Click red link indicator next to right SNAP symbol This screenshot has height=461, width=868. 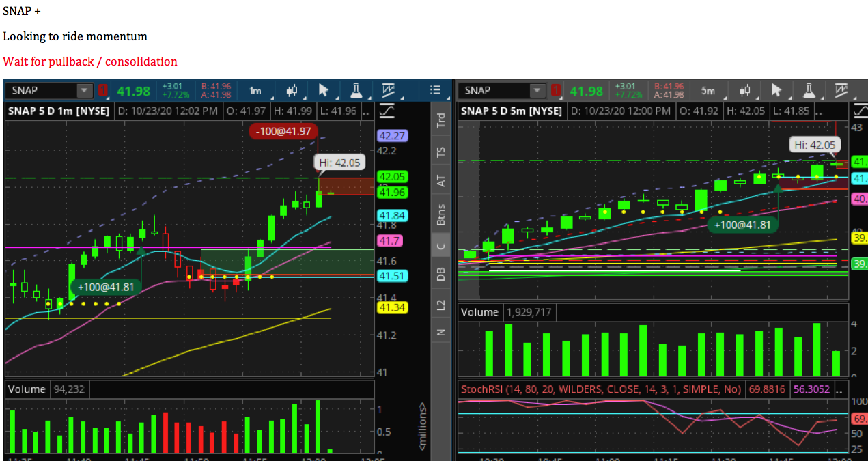click(556, 90)
